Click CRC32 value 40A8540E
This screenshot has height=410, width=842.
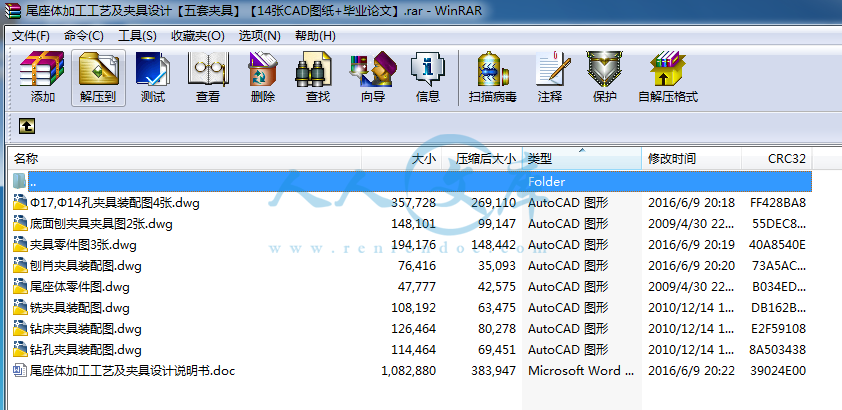(x=778, y=245)
